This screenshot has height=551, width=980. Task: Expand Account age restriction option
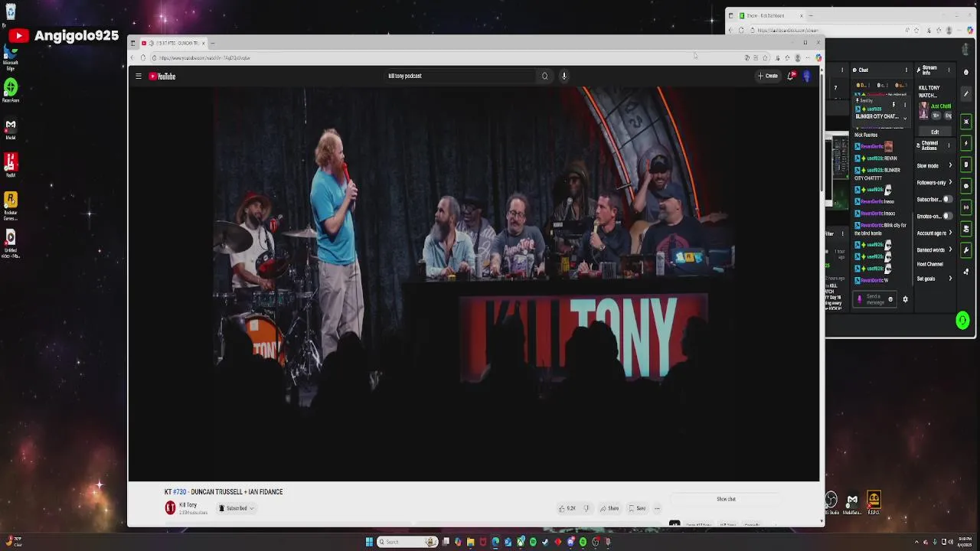[x=934, y=233]
